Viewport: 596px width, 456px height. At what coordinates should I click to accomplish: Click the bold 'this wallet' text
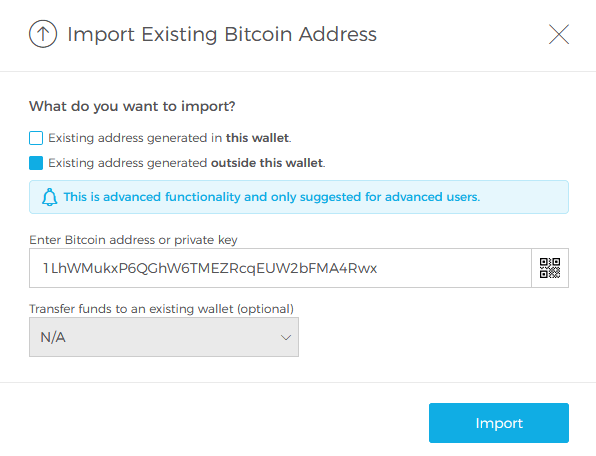pyautogui.click(x=257, y=138)
